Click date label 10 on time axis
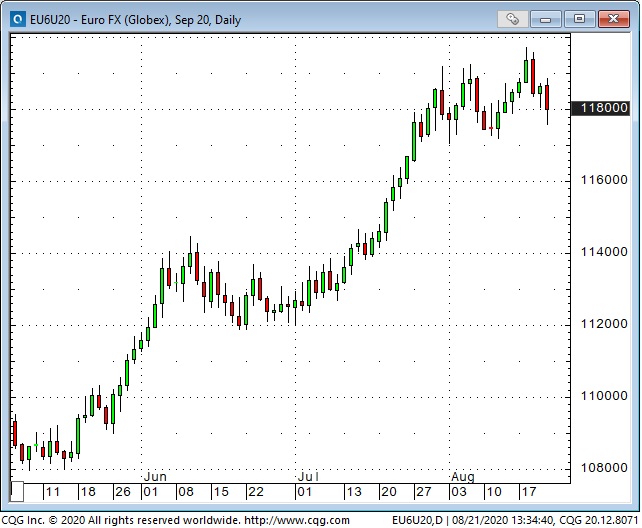642x528 pixels. point(494,492)
